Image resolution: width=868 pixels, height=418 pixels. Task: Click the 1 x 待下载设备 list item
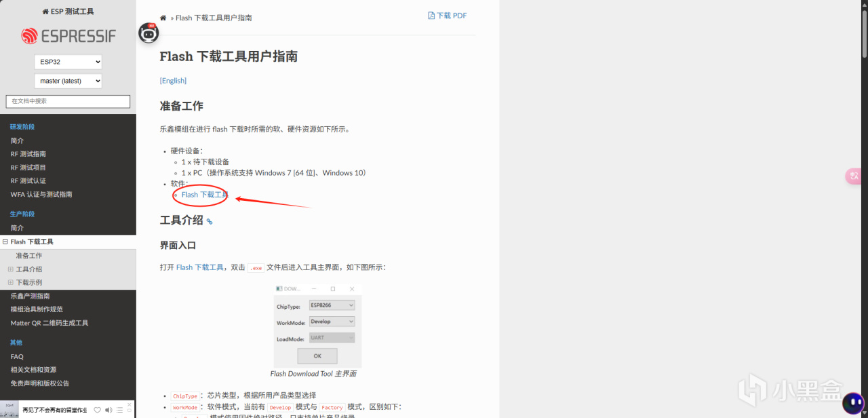[205, 162]
